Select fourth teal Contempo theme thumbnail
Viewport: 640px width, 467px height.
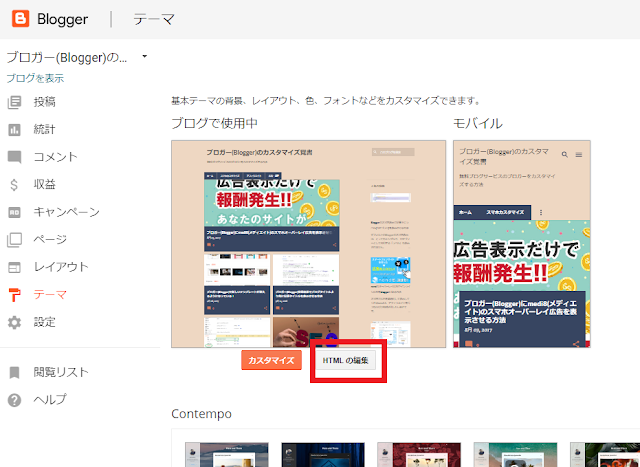tap(515, 454)
